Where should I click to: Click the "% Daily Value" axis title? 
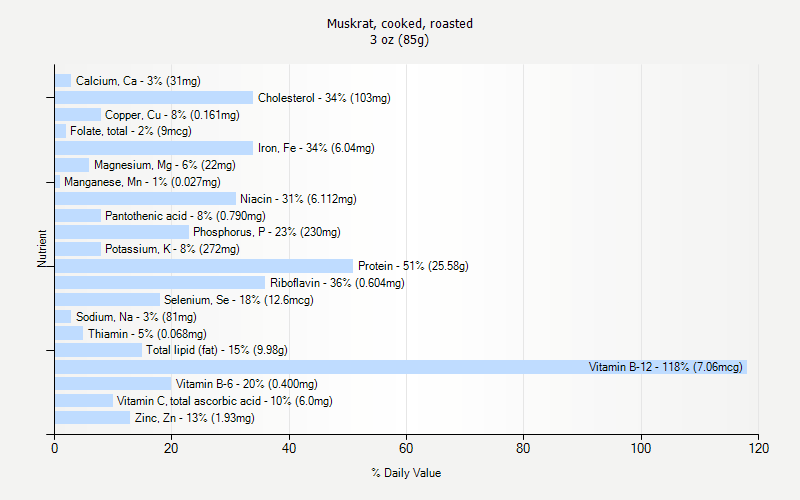(x=405, y=473)
